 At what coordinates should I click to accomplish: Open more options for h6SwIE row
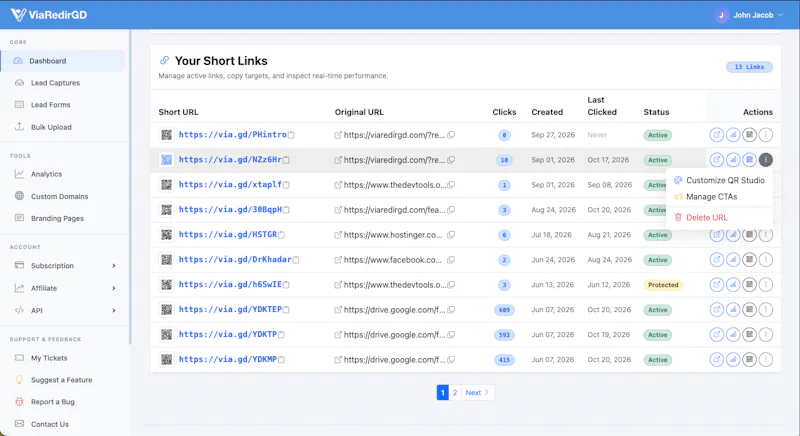(765, 285)
